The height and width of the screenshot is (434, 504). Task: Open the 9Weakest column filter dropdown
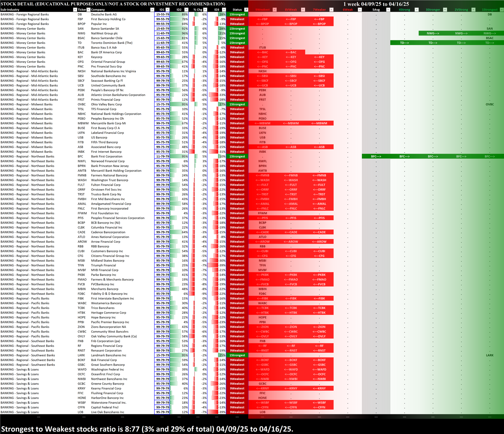tap(275, 10)
